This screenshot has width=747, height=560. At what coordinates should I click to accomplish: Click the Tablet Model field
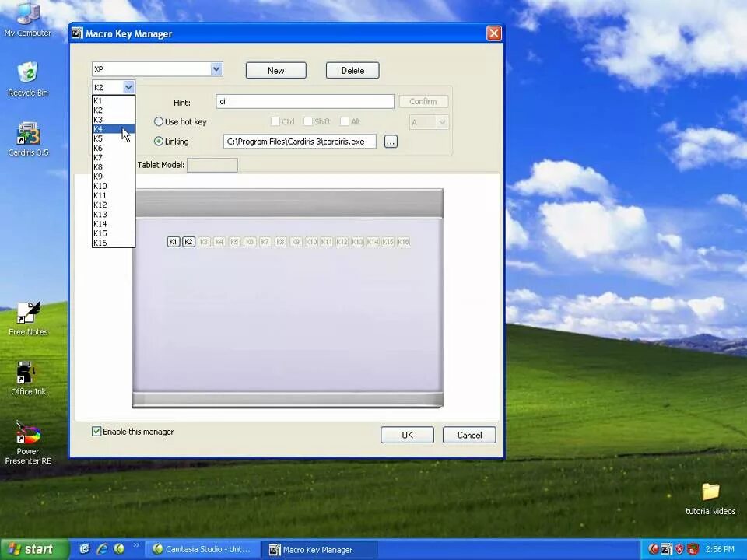[212, 165]
